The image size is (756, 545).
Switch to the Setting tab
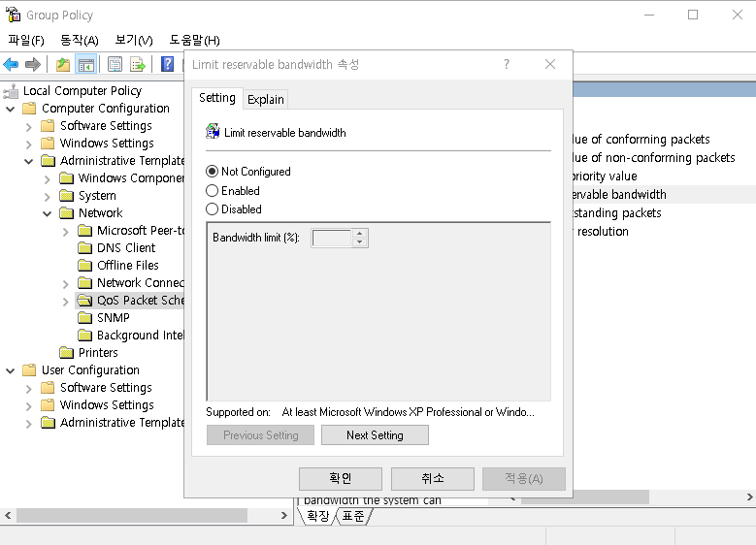pos(217,98)
